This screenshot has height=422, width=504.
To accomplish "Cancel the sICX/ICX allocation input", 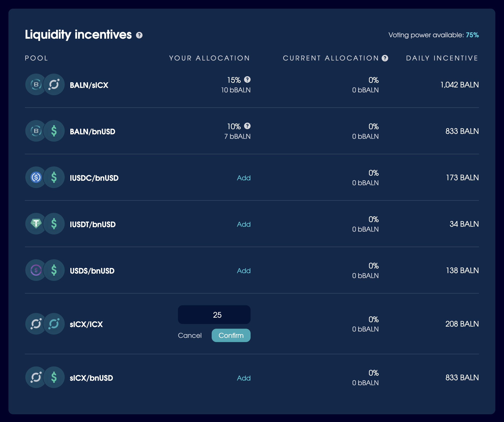I will tap(190, 335).
